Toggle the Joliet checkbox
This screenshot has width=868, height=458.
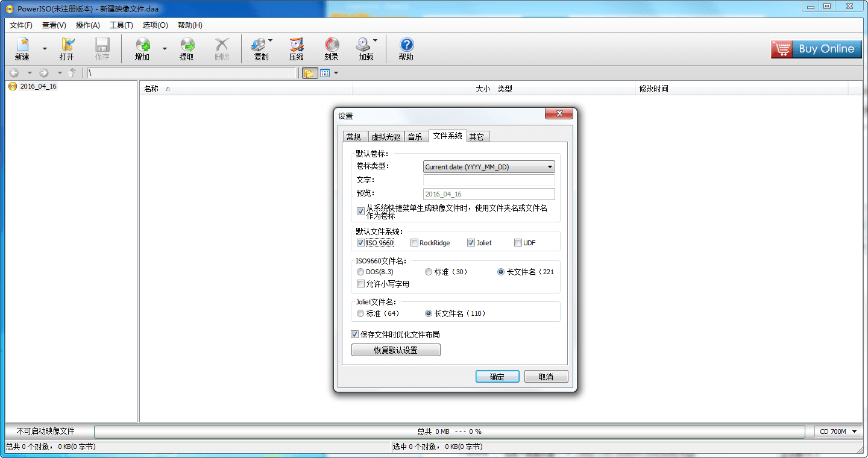click(471, 243)
